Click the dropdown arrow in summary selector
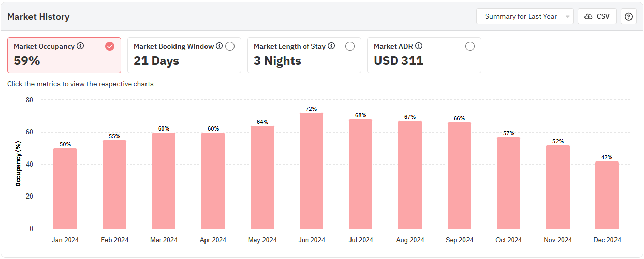The height and width of the screenshot is (259, 644). 567,17
